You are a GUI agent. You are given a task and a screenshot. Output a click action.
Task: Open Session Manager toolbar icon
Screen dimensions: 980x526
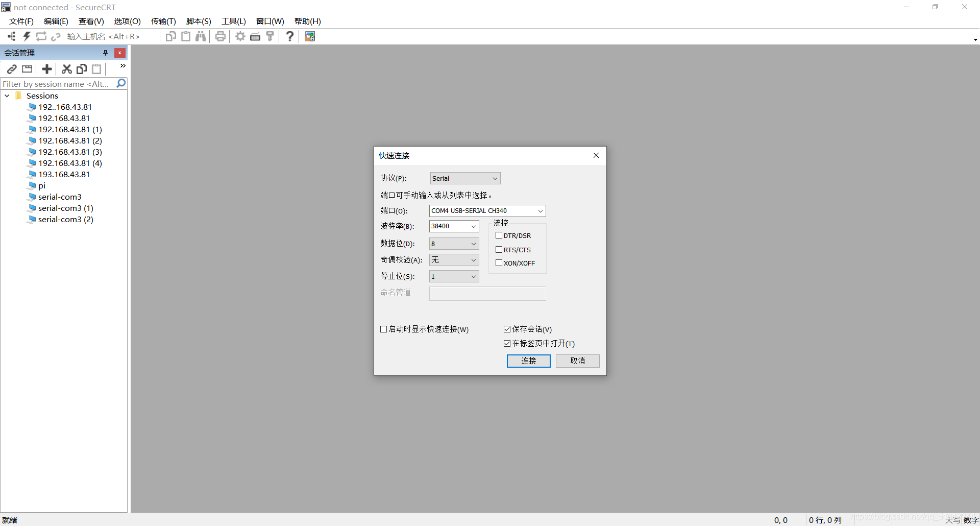(x=12, y=36)
